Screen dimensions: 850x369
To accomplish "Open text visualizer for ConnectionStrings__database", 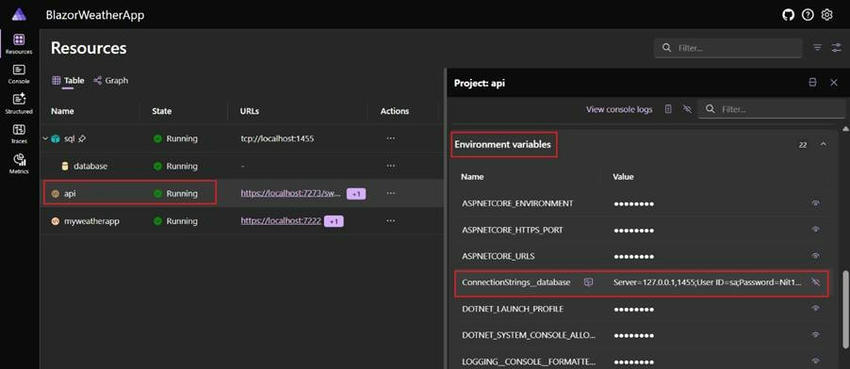I will click(589, 282).
